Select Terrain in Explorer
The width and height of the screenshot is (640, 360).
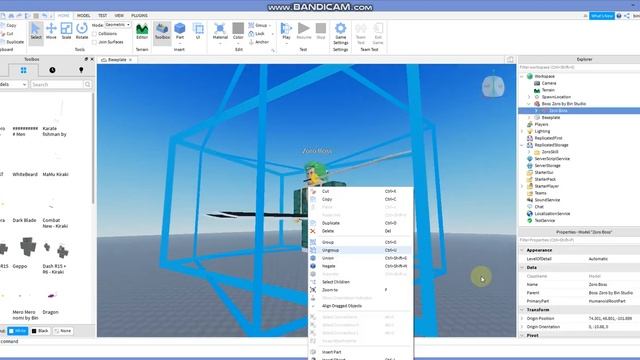point(544,90)
